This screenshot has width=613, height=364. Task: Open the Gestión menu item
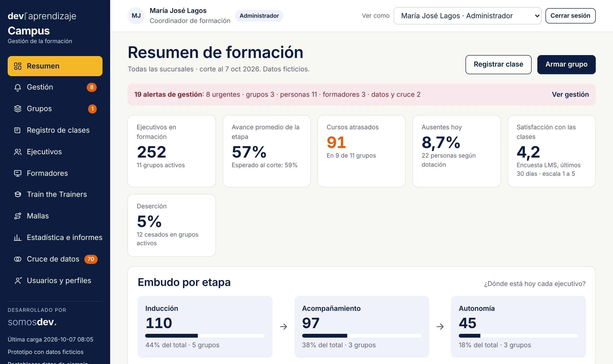coord(55,87)
